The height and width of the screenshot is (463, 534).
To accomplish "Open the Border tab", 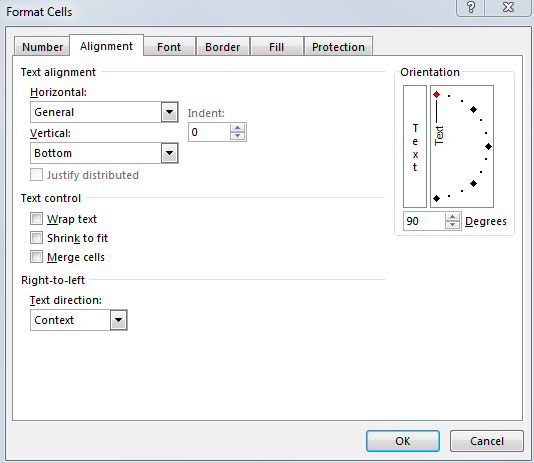I will click(223, 47).
